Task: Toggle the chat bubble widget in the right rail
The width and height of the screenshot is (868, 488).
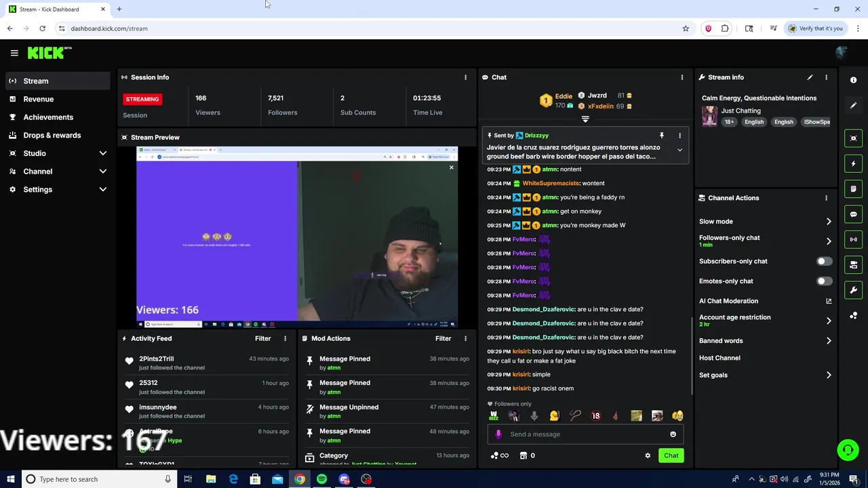Action: point(853,214)
